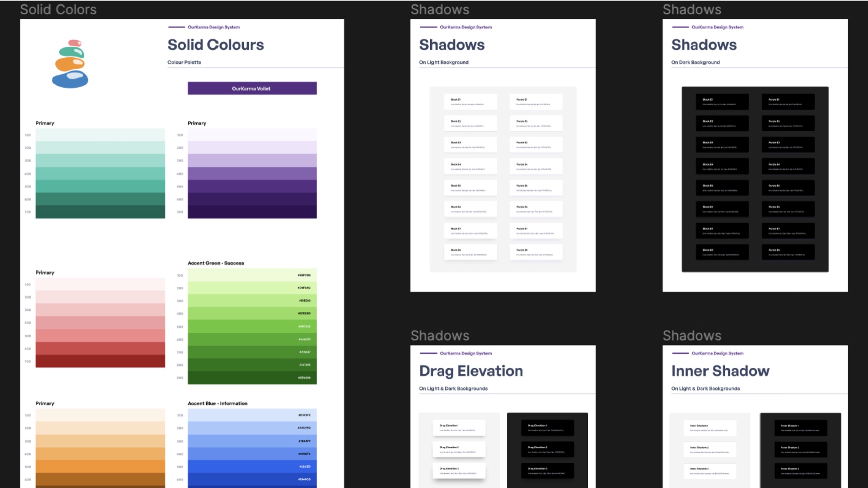The height and width of the screenshot is (488, 868).
Task: Select Shadows frame label above Drag Elevation
Action: point(440,335)
